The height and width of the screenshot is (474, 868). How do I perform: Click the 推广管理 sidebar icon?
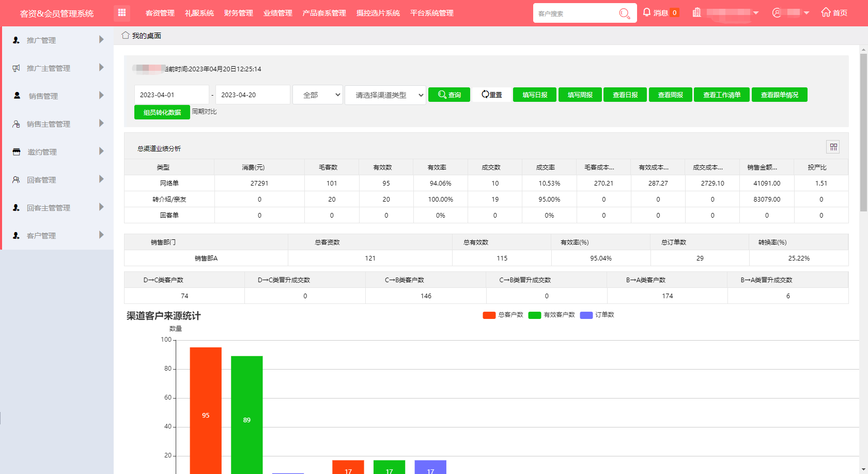pos(16,40)
